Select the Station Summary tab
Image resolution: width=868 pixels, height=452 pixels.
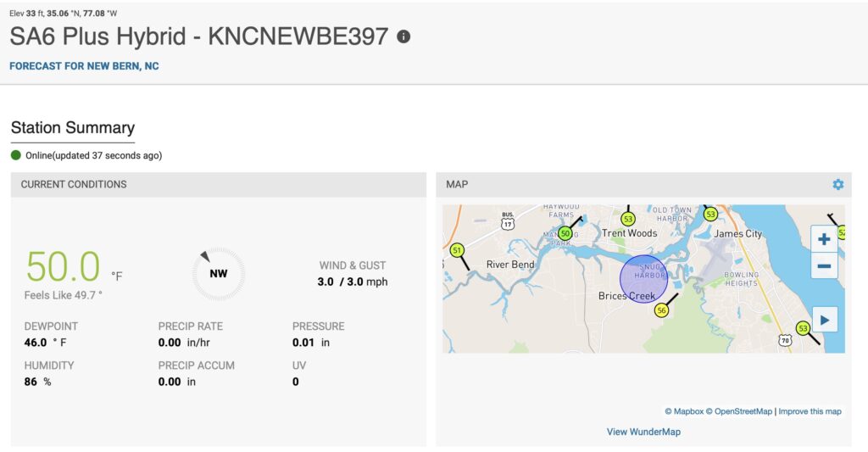[x=73, y=128]
